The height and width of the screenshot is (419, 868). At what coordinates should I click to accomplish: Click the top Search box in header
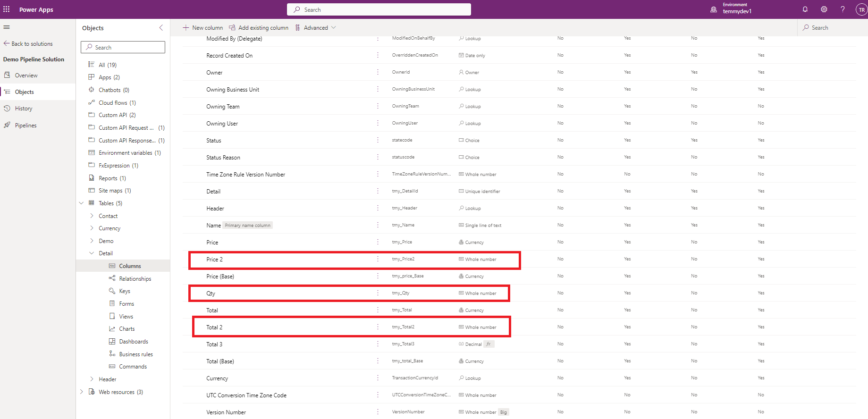(x=379, y=9)
